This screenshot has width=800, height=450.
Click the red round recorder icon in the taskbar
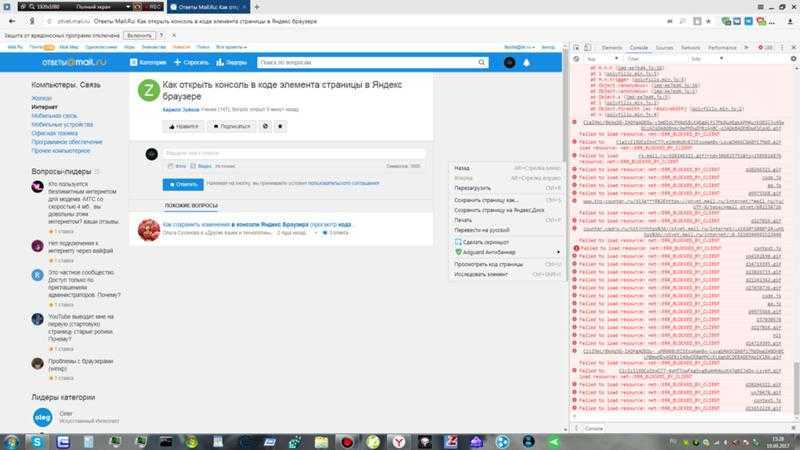tap(347, 442)
